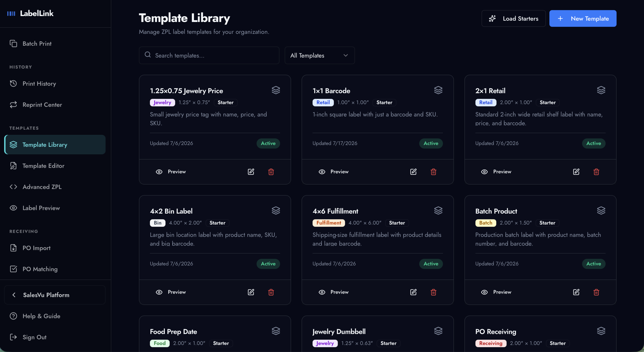The width and height of the screenshot is (644, 352).
Task: Click Active badge on Batch Product card
Action: pyautogui.click(x=594, y=264)
